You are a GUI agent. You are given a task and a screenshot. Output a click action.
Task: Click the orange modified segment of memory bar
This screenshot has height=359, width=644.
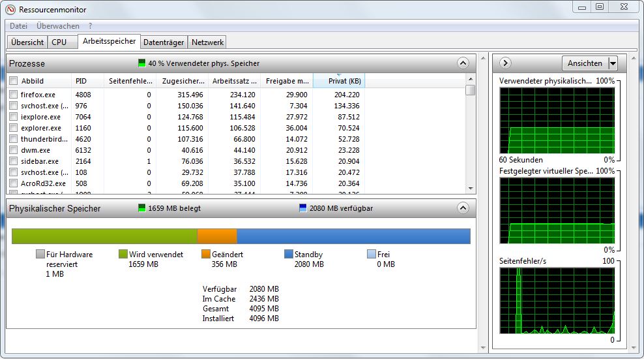[217, 236]
